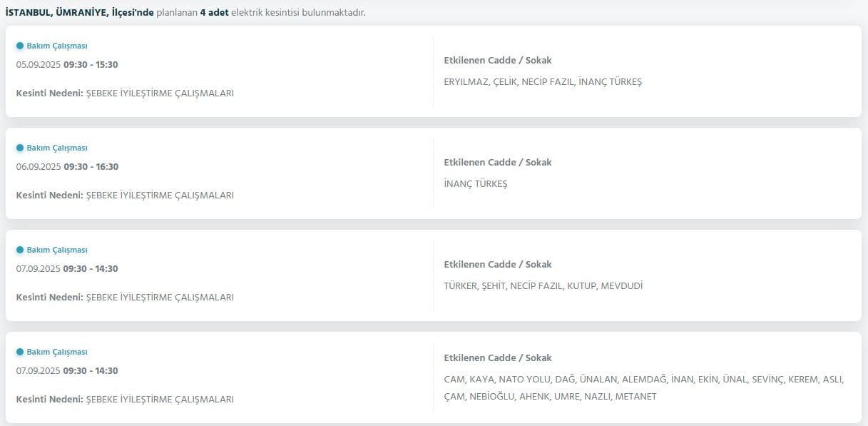868x426 pixels.
Task: Select the Bakım Çalışması label on the second card
Action: point(57,148)
